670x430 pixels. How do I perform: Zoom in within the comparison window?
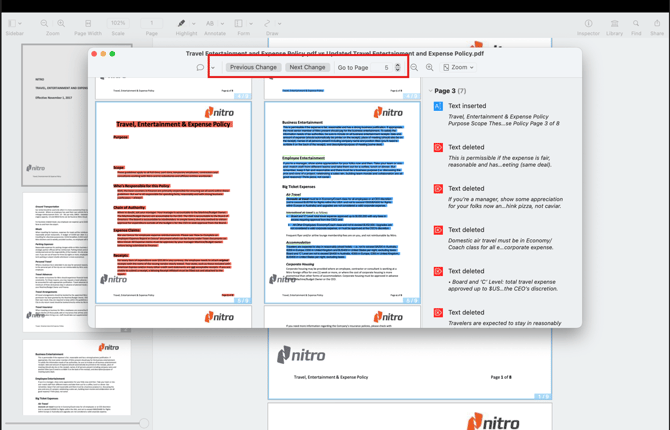click(x=430, y=68)
